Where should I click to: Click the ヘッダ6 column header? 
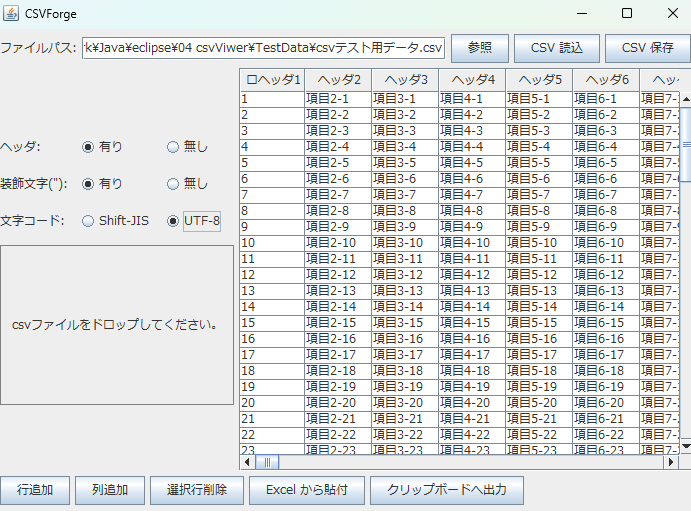click(606, 80)
